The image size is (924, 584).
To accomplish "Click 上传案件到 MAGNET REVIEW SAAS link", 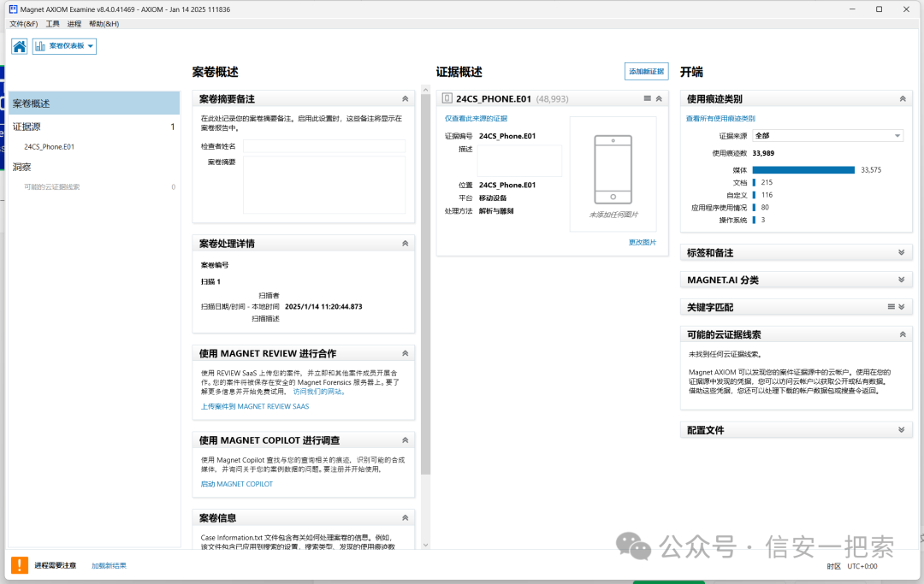I will click(x=255, y=407).
